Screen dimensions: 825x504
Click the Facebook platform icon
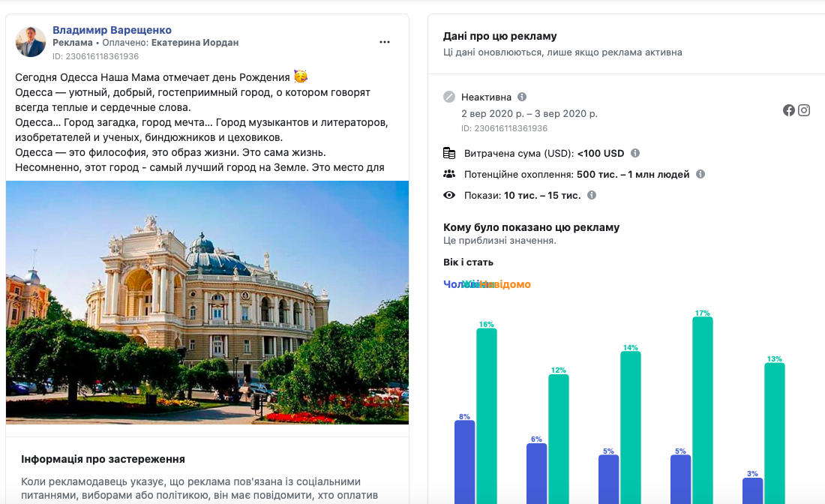(x=789, y=110)
